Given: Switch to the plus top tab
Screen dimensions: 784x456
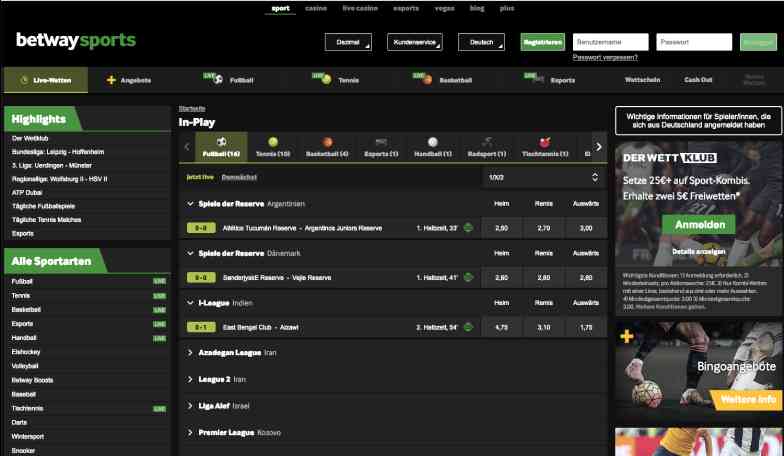Looking at the screenshot, I should point(506,8).
